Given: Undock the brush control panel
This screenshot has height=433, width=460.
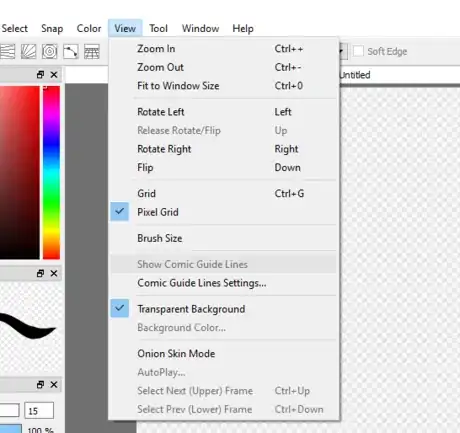Looking at the screenshot, I should [40, 385].
